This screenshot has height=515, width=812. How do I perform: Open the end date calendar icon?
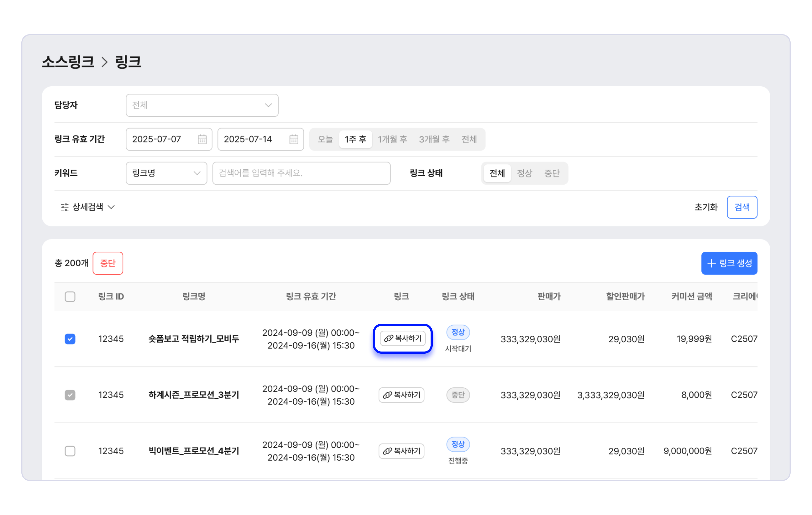pyautogui.click(x=294, y=139)
